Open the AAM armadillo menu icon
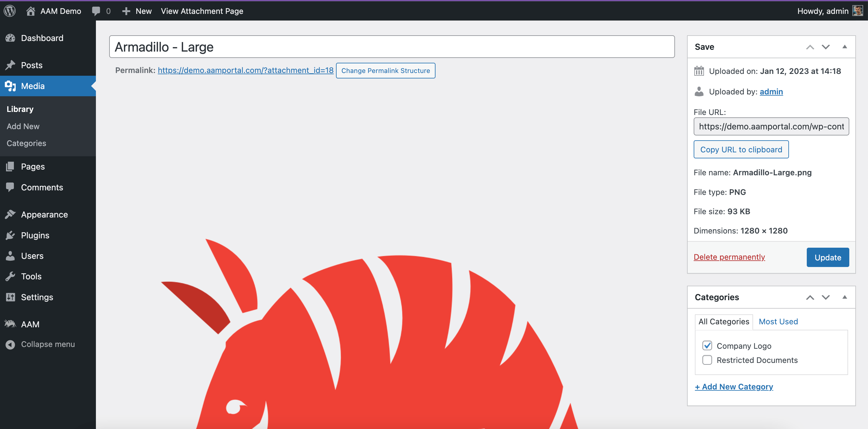Viewport: 868px width, 429px height. [x=10, y=324]
